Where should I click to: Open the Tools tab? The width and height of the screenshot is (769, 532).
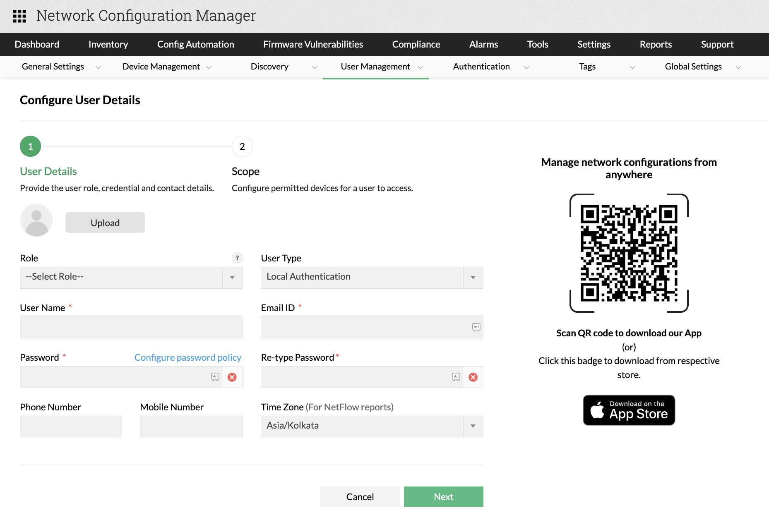tap(538, 44)
